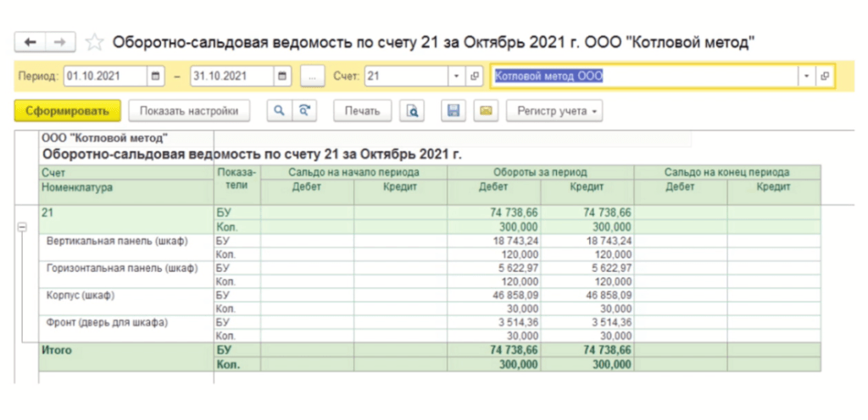Click the forward navigation arrow
The width and height of the screenshot is (868, 420).
59,41
